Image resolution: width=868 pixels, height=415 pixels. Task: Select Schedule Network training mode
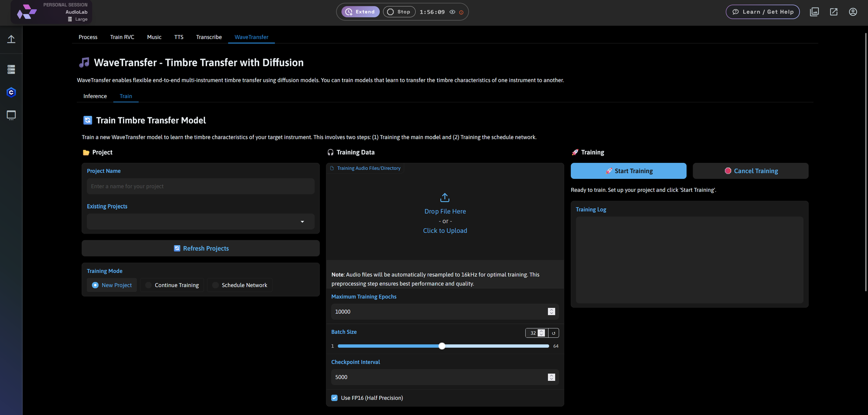coord(240,285)
